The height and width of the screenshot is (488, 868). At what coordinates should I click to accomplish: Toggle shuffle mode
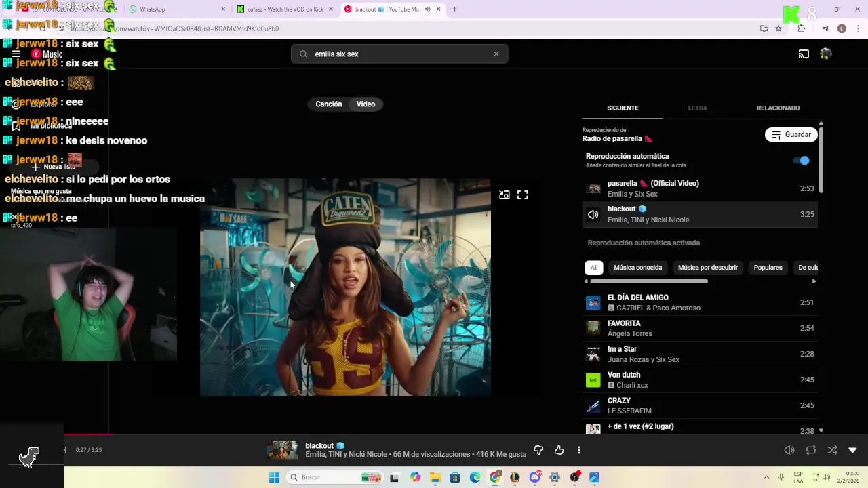pyautogui.click(x=832, y=450)
